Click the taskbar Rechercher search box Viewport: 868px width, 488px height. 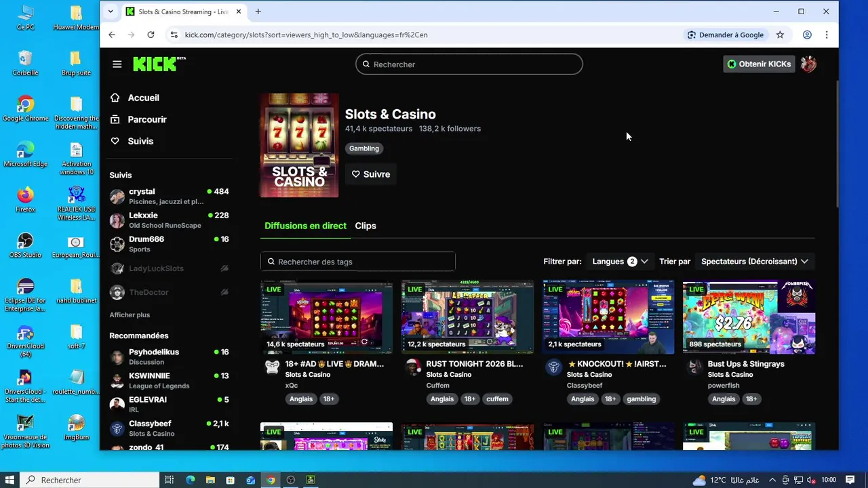pyautogui.click(x=90, y=480)
